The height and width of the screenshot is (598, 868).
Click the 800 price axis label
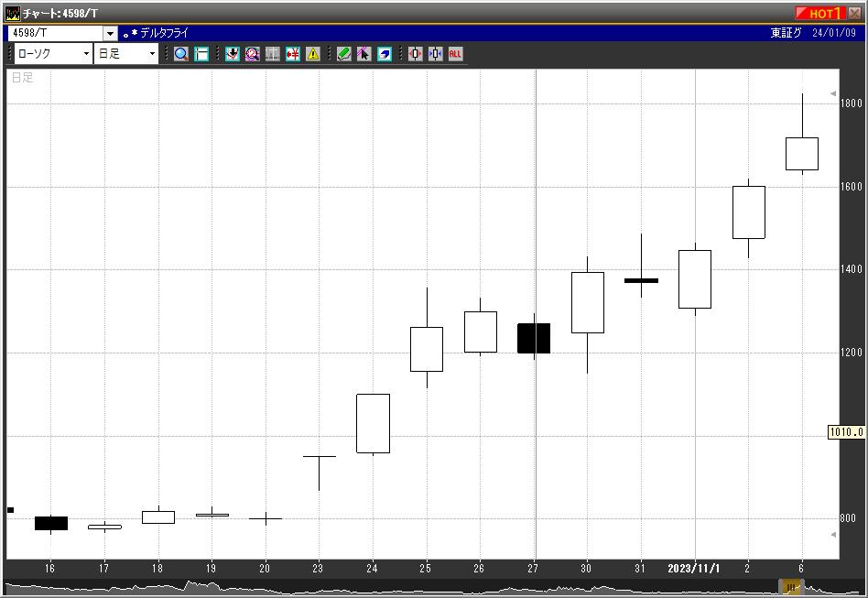(x=848, y=518)
